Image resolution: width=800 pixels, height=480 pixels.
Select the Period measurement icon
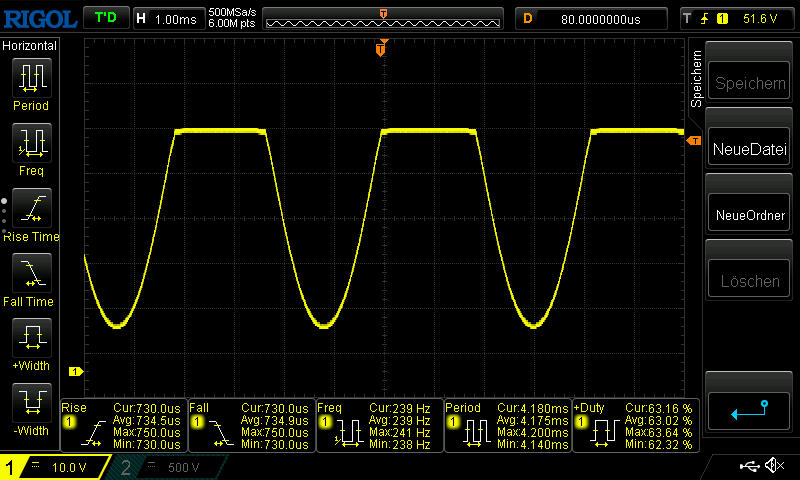[32, 78]
